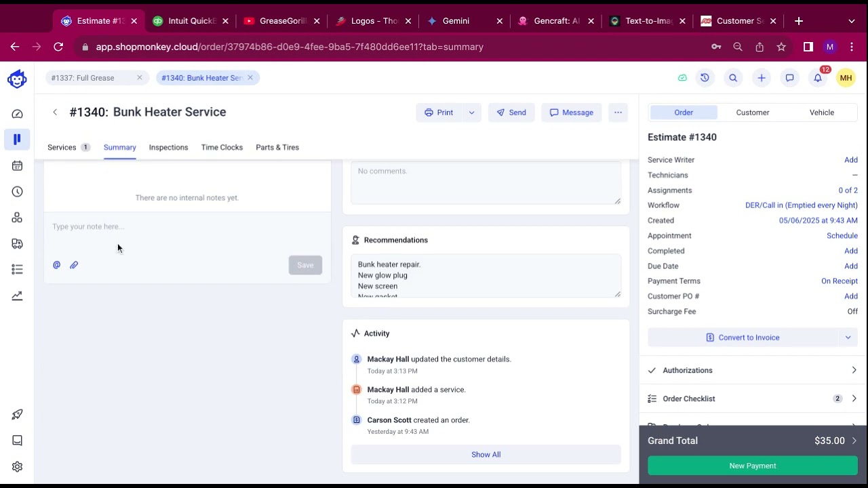Open search magnifier in top bar
The width and height of the screenshot is (868, 488).
733,78
